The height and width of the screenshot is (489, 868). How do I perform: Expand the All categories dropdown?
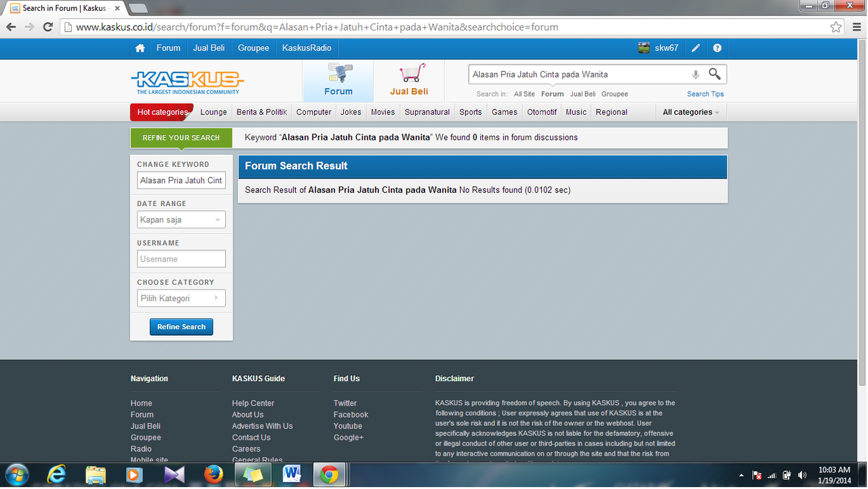point(691,112)
